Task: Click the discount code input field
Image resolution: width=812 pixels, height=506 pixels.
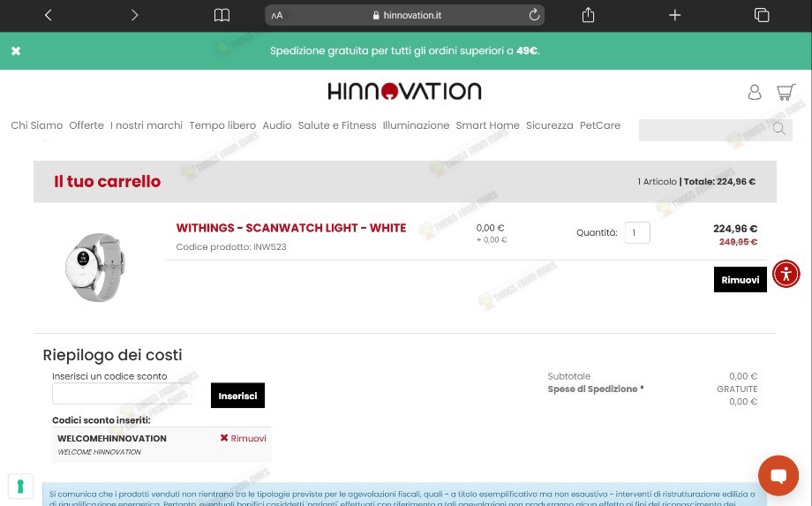Action: [122, 394]
